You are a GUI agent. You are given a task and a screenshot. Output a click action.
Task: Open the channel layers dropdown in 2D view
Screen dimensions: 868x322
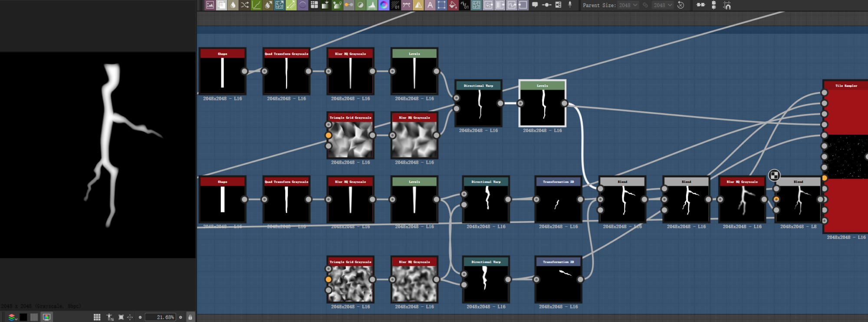(x=12, y=317)
